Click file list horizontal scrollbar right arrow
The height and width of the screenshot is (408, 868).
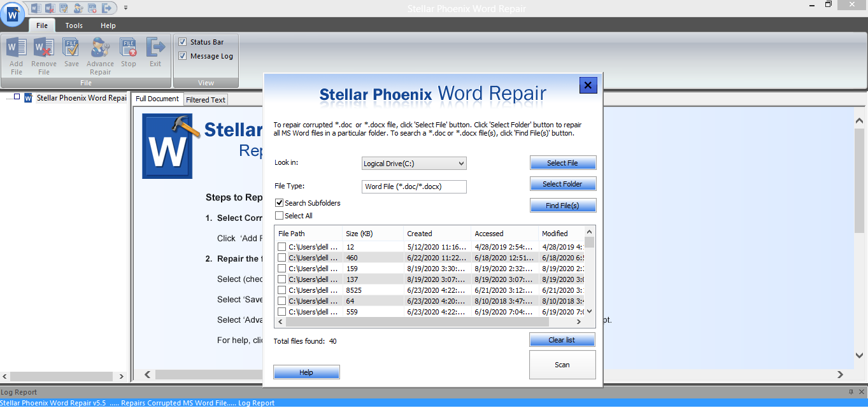coord(579,322)
